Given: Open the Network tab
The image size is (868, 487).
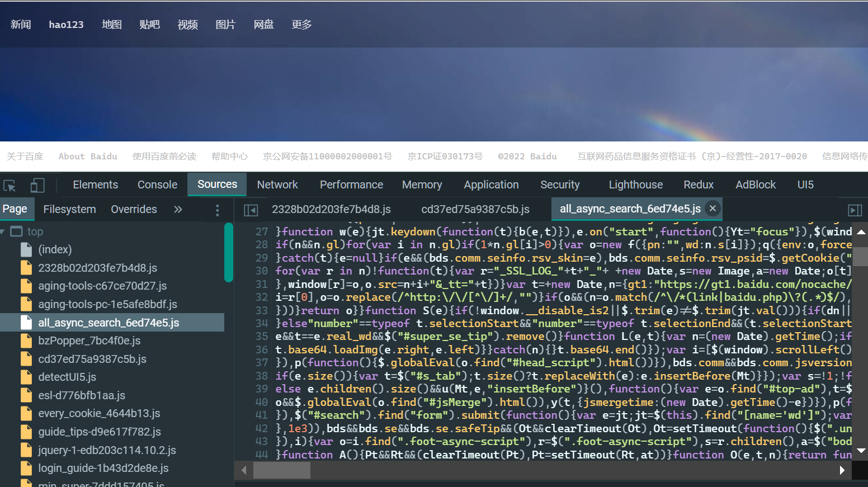Looking at the screenshot, I should point(277,185).
